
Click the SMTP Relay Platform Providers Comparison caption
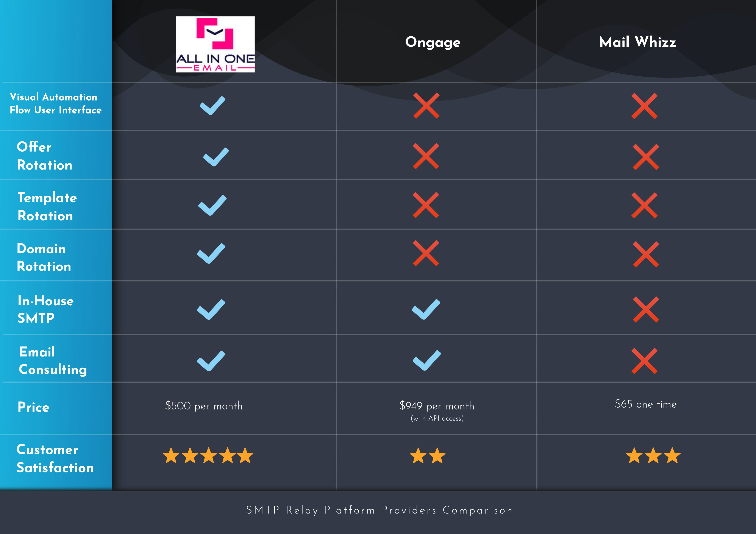click(x=379, y=510)
